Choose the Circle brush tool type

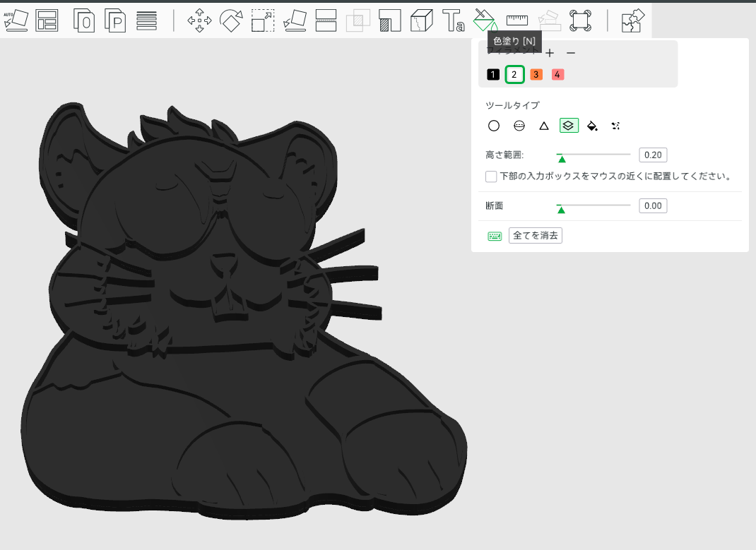(x=494, y=126)
